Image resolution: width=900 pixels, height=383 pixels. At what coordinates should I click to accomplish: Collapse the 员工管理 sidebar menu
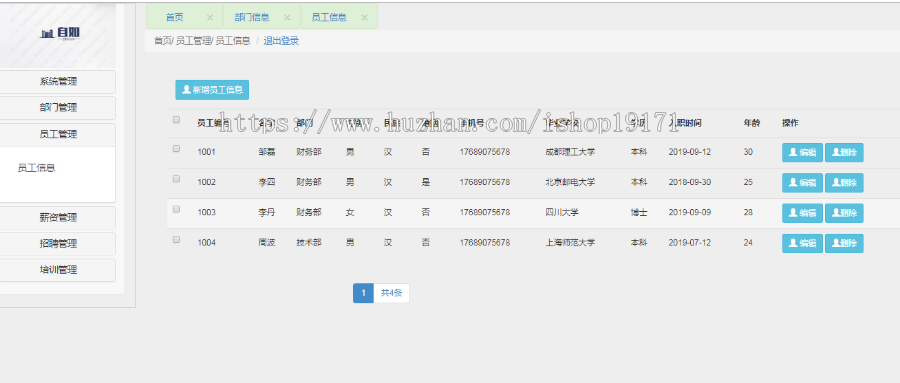(57, 134)
